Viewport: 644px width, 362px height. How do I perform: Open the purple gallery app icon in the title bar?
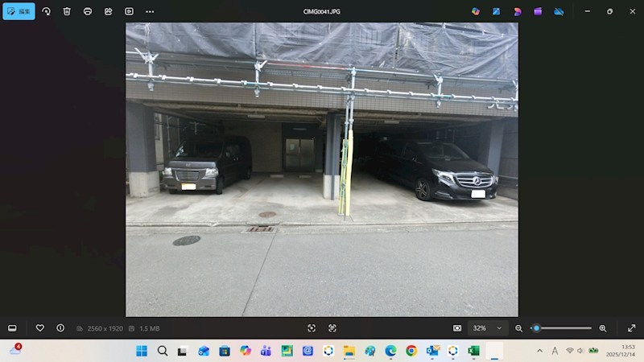coord(538,11)
